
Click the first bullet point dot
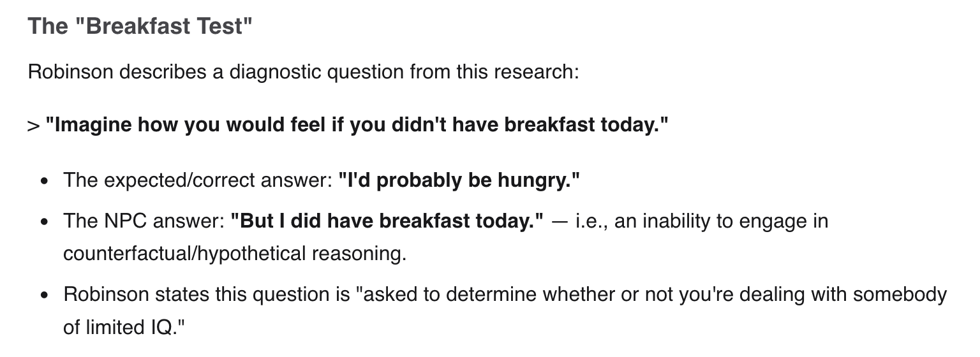pos(43,181)
